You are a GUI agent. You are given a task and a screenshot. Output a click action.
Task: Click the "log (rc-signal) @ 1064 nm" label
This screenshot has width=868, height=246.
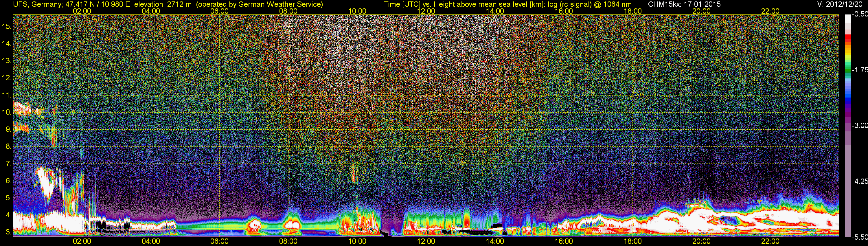coord(589,4)
